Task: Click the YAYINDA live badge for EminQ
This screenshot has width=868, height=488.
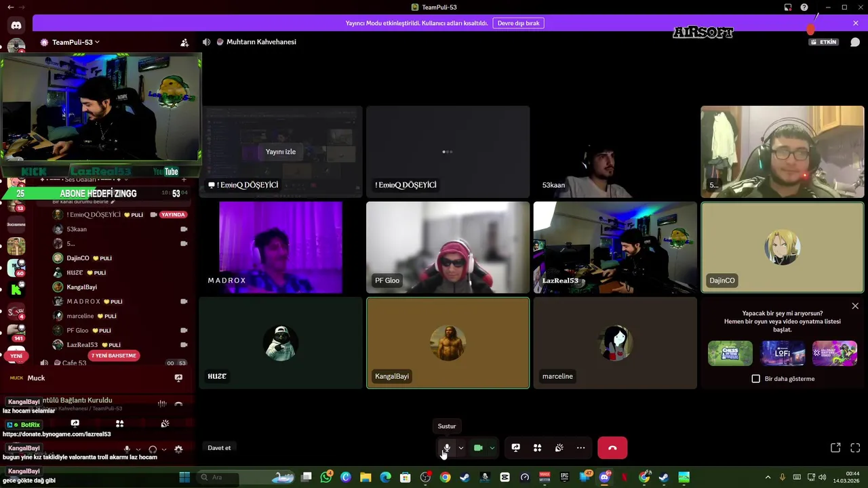Action: tap(173, 215)
